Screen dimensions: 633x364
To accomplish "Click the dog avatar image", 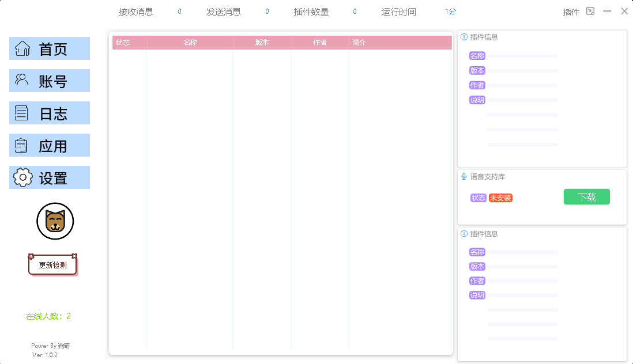I will tap(55, 221).
